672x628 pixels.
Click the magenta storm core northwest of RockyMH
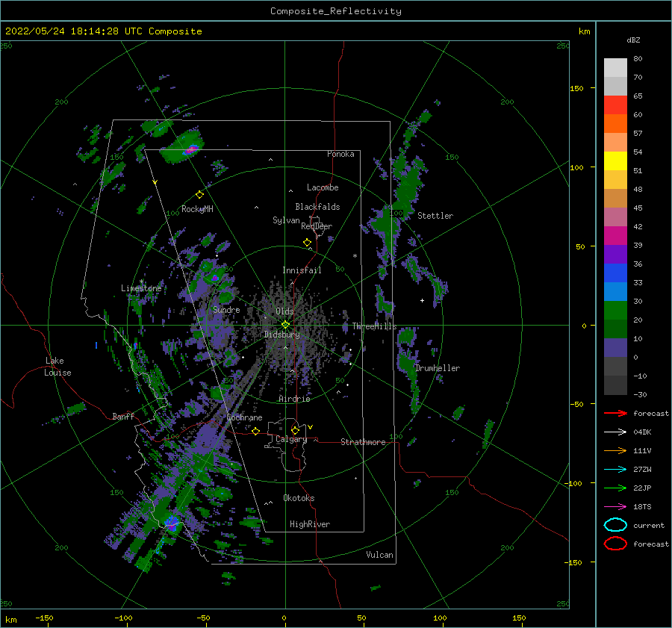pyautogui.click(x=192, y=149)
